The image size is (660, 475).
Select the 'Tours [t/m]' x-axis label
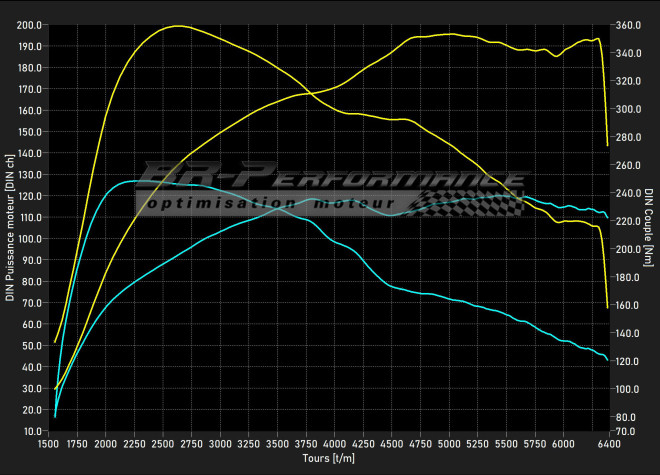[x=329, y=457]
